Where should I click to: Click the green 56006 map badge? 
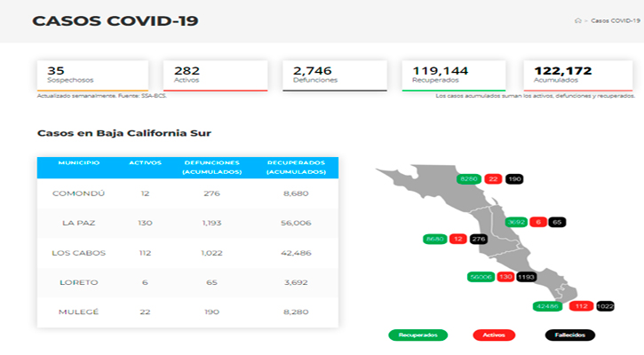tap(481, 277)
